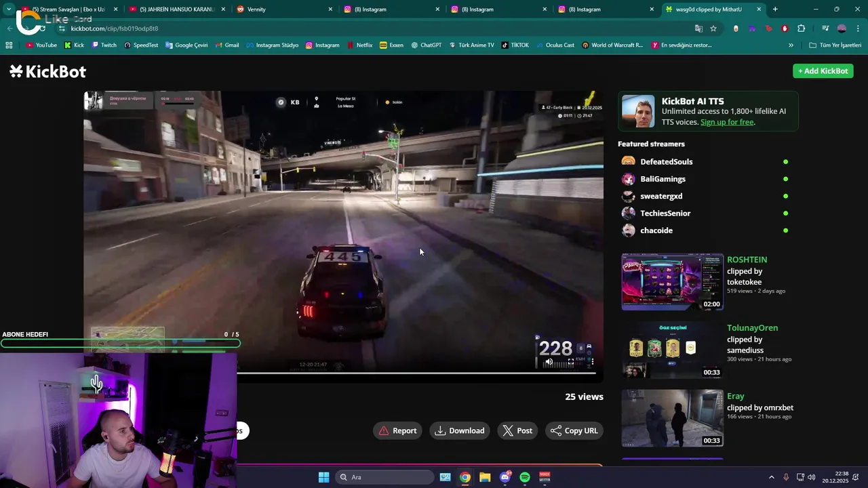Image resolution: width=868 pixels, height=488 pixels.
Task: Open a new browser tab
Action: [775, 9]
